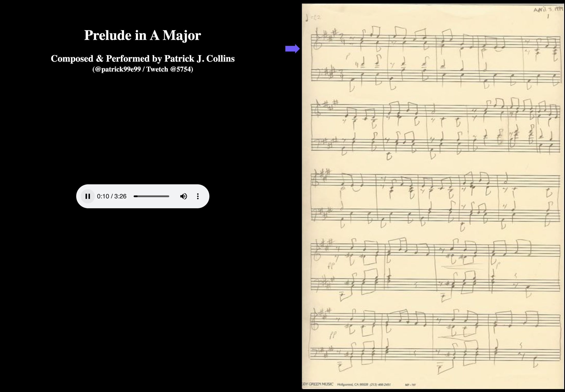Click 'Composed & Performed by Patrick J. Collins'
This screenshot has height=392, width=565.
coord(143,58)
